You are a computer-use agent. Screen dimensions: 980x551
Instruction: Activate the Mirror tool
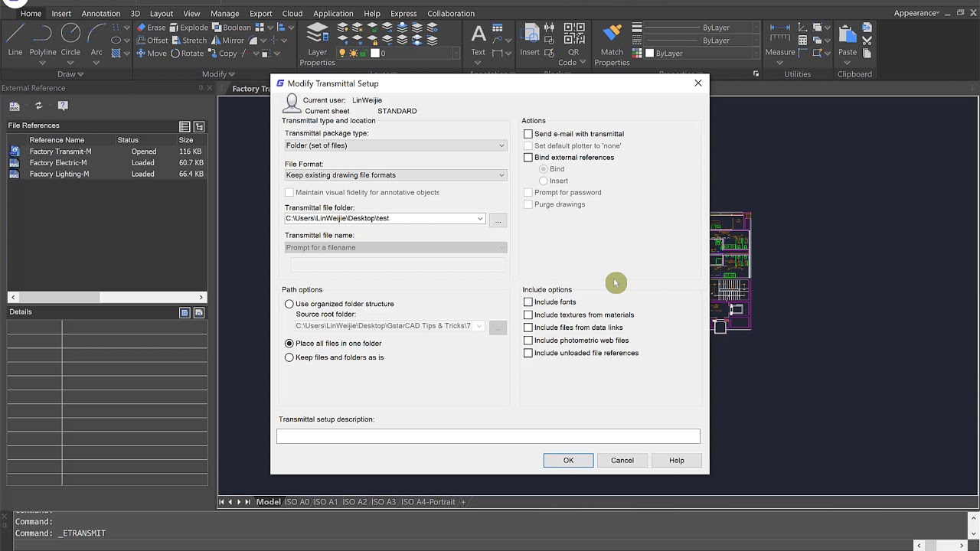[x=227, y=41]
